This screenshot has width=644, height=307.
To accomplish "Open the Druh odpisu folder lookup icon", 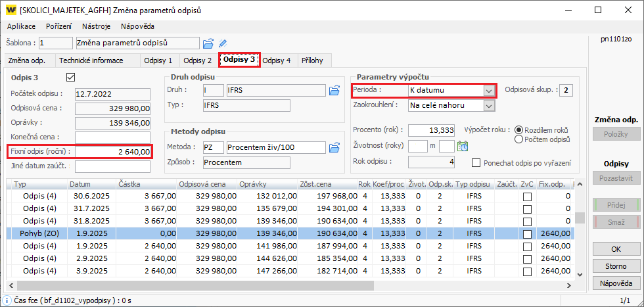I will [x=334, y=90].
